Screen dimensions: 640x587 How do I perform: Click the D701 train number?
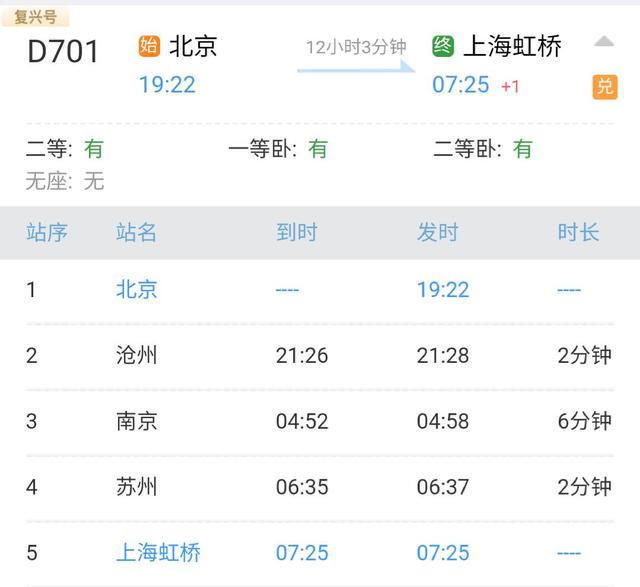pos(63,52)
